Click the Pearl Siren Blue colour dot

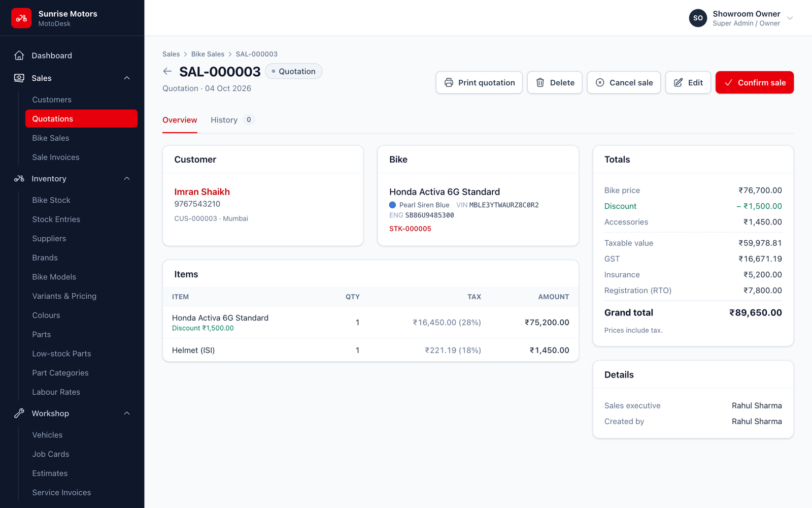[x=392, y=205]
